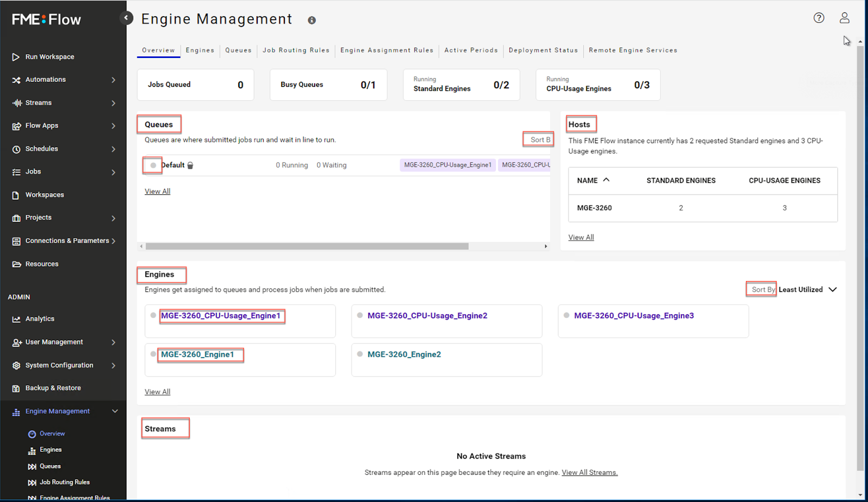This screenshot has width=868, height=502.
Task: Click the page vertical scrollbar
Action: tap(860, 258)
